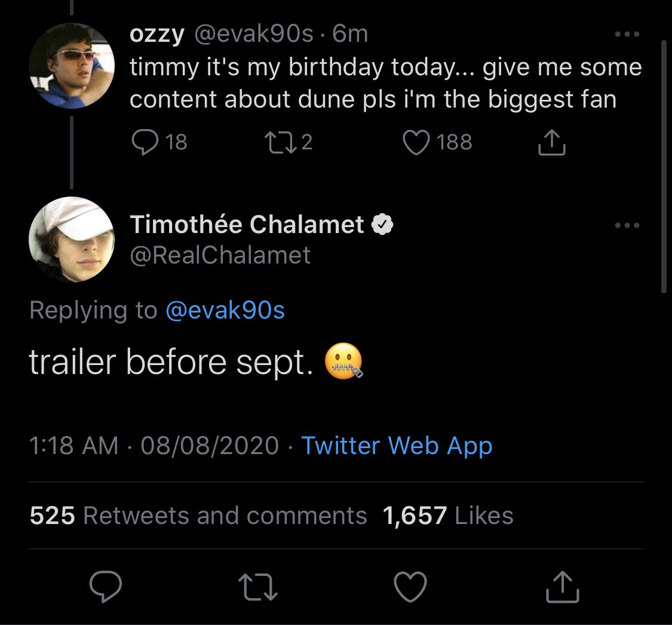View the 1,657 Likes list

click(x=448, y=516)
